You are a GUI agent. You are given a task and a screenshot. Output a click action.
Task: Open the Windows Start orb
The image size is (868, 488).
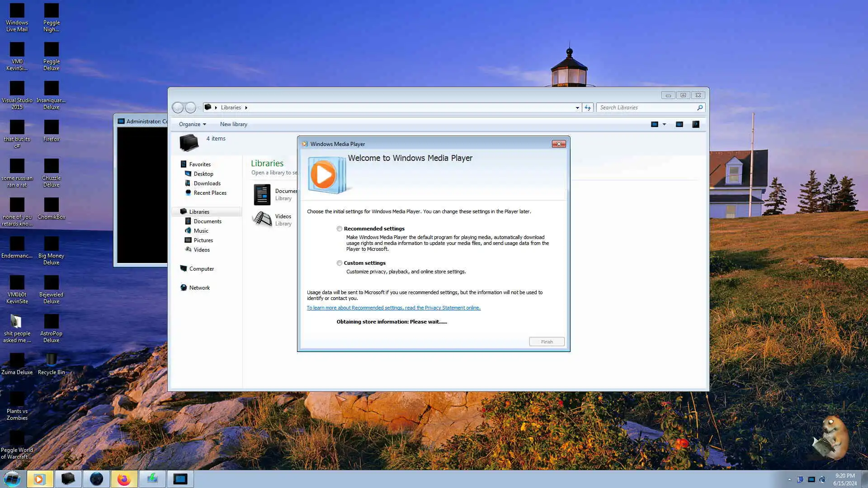[12, 479]
